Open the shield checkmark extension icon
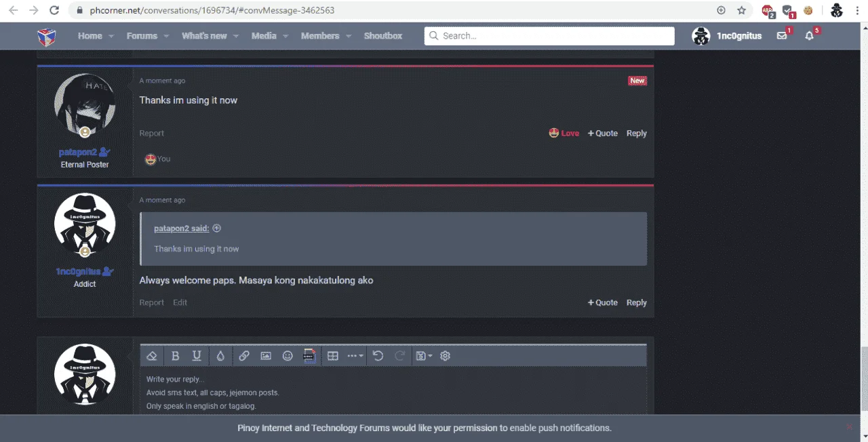 (788, 11)
